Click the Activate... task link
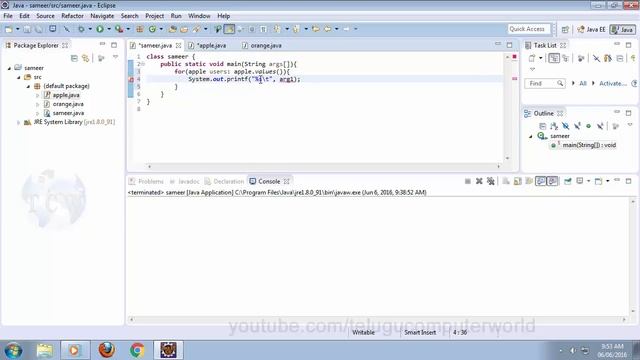This screenshot has height=360, width=640. (613, 83)
